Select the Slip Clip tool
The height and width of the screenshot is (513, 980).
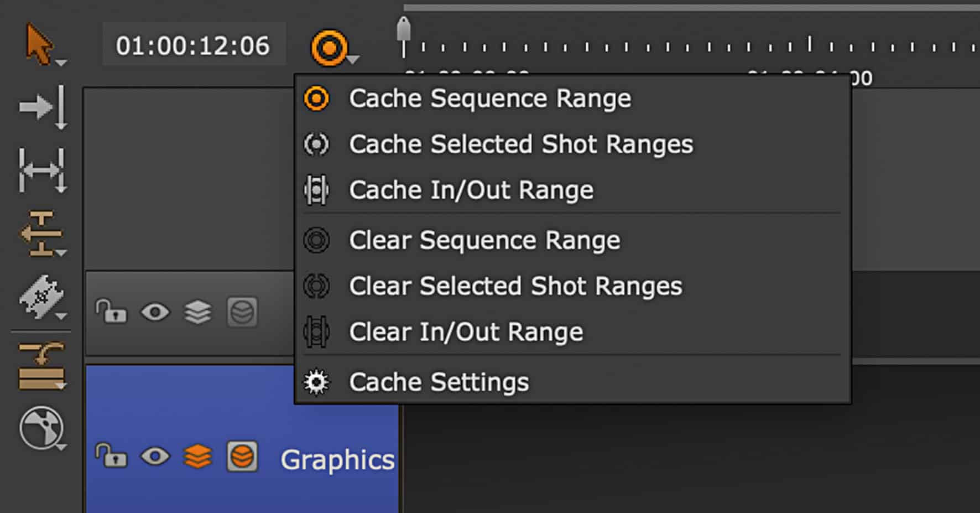tap(40, 235)
